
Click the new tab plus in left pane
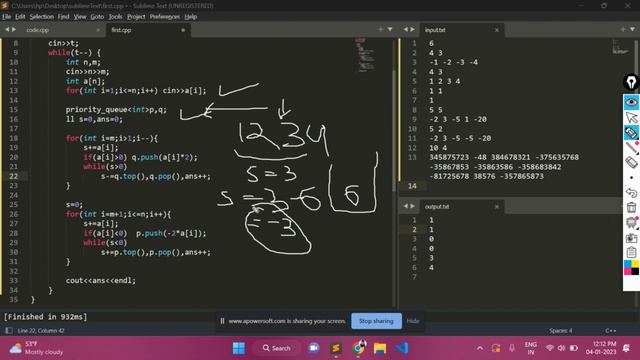[x=380, y=29]
